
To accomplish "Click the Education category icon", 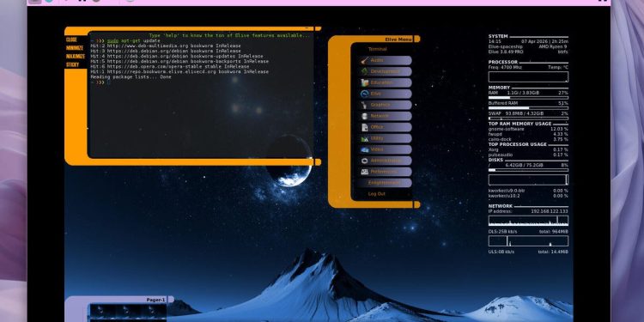I will pyautogui.click(x=364, y=82).
